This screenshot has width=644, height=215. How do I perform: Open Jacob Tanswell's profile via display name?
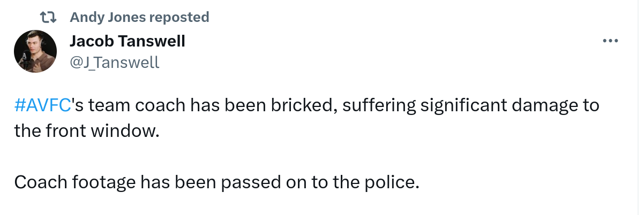[128, 41]
